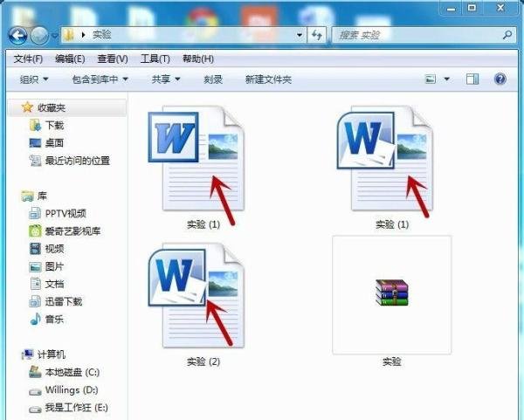Select the 实验 path segment in address bar
Image resolution: width=524 pixels, height=420 pixels.
coord(102,35)
